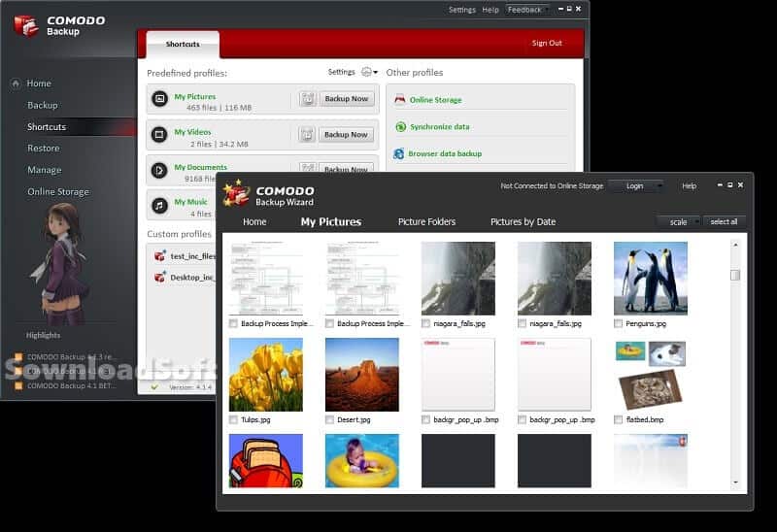Image resolution: width=777 pixels, height=532 pixels.
Task: Switch to the Picture Folders tab
Action: 426,222
